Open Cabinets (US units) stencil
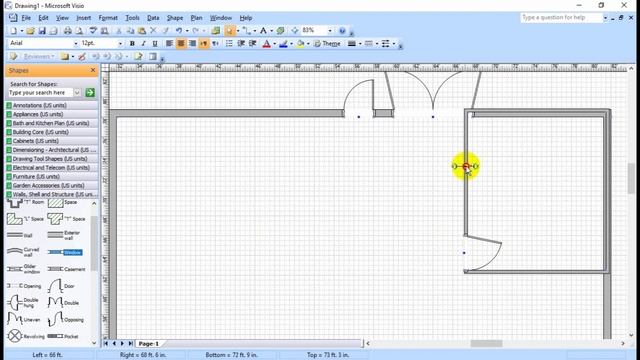 click(52, 141)
